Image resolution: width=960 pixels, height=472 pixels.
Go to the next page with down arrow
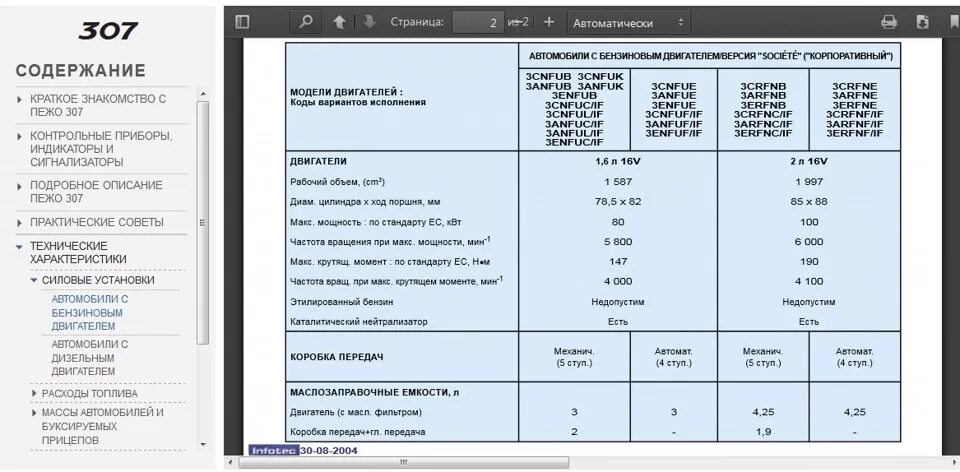pyautogui.click(x=369, y=22)
